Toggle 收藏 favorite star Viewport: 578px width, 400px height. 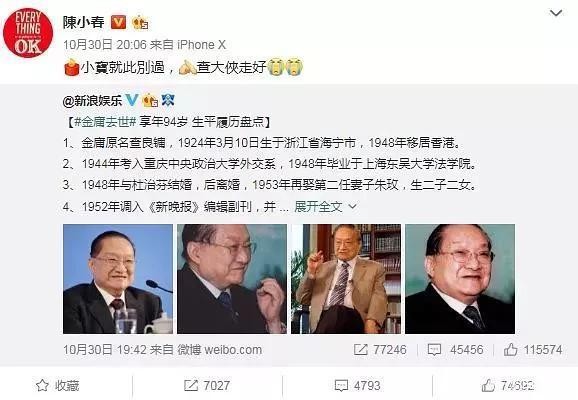(58, 386)
